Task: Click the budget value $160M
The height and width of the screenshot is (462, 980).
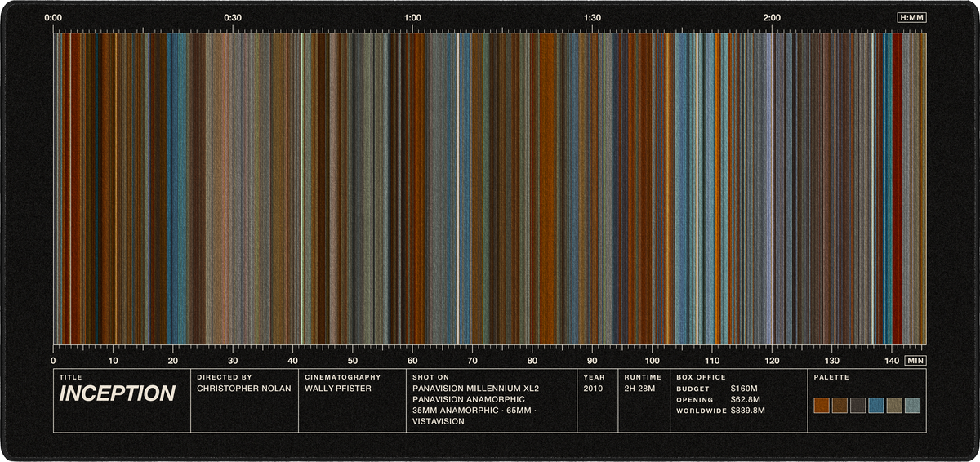Action: tap(744, 389)
